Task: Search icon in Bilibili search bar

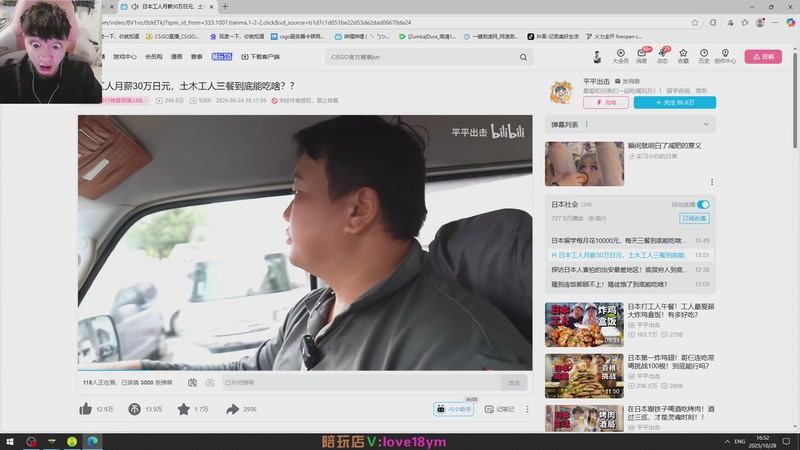Action: tap(523, 57)
